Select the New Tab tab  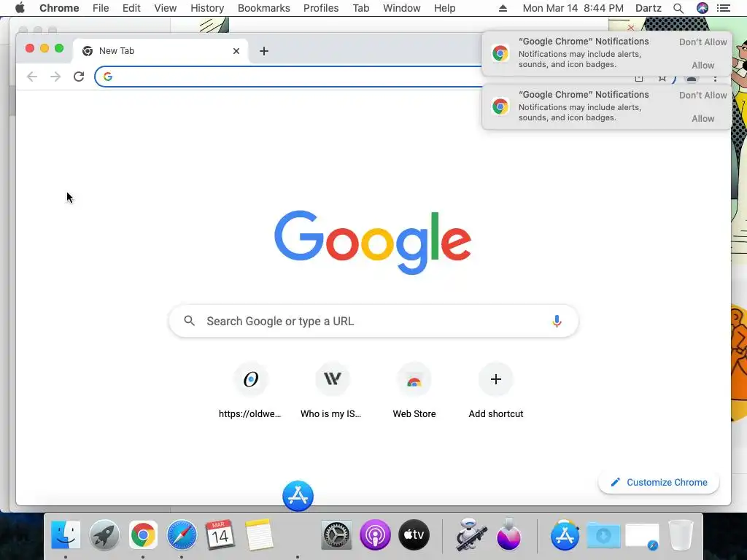(160, 51)
